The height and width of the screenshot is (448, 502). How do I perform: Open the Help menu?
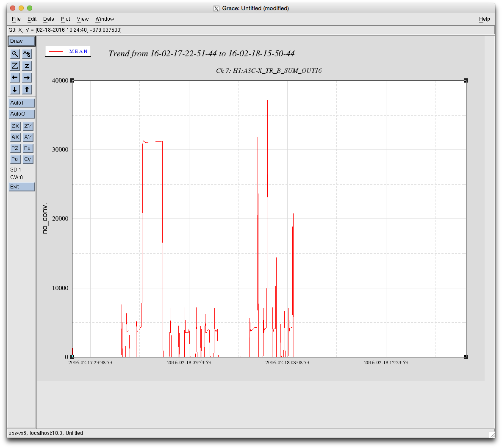(484, 19)
